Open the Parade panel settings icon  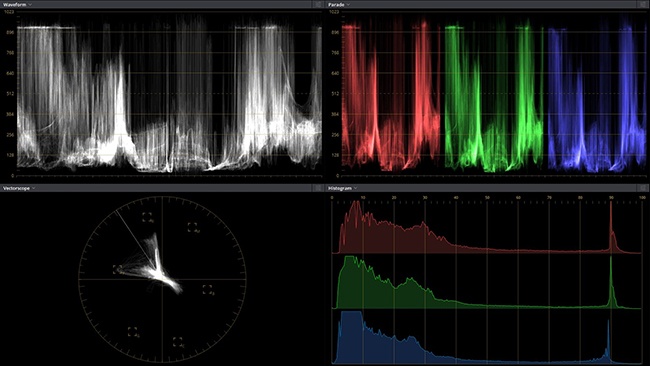(x=642, y=4)
